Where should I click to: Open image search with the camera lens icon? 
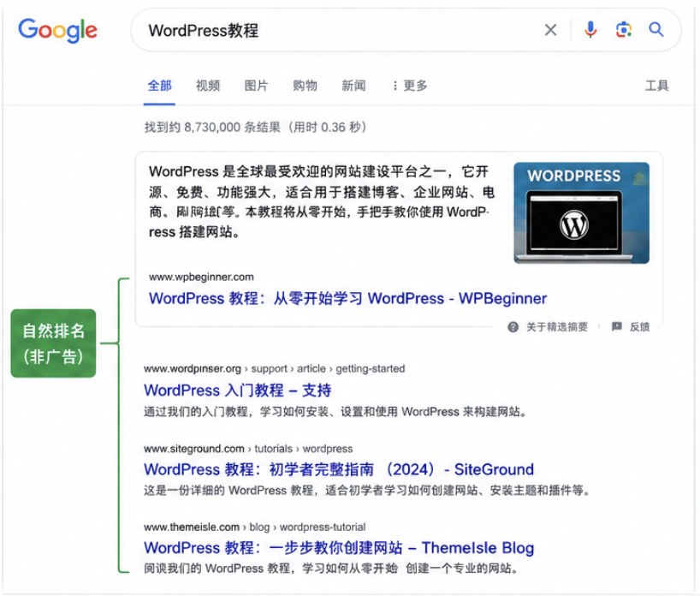click(624, 30)
